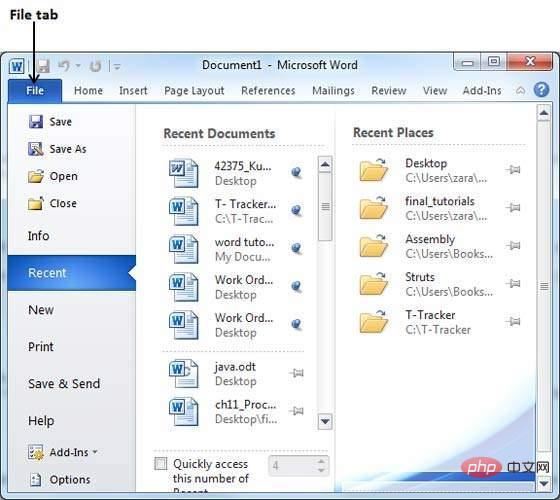560x500 pixels.
Task: Select New in the File menu
Action: coord(41,310)
